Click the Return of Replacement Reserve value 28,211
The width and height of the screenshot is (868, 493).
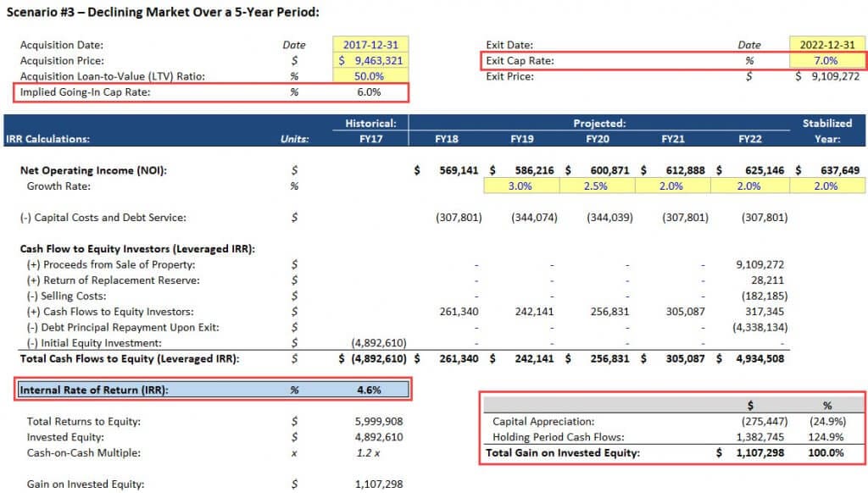(766, 280)
